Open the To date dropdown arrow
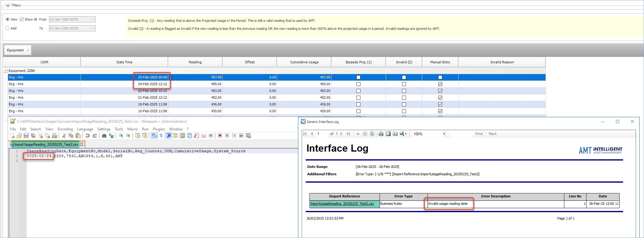The image size is (644, 238). pyautogui.click(x=93, y=28)
